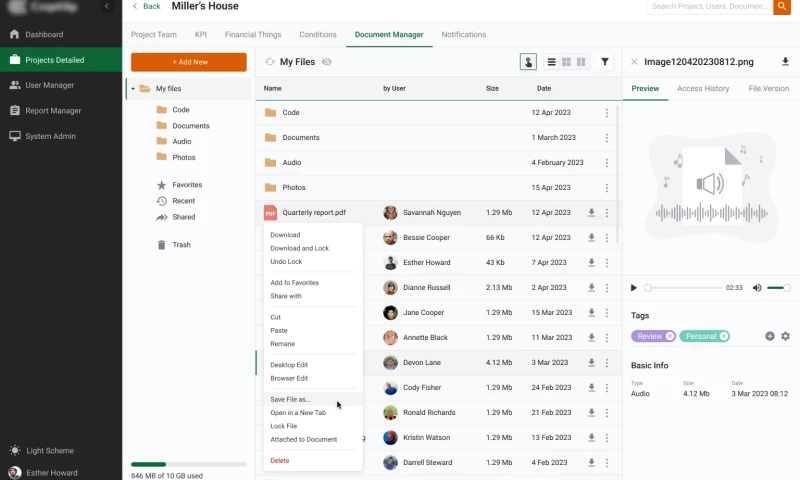Open the Documents folder row menu
The height and width of the screenshot is (480, 800).
607,138
